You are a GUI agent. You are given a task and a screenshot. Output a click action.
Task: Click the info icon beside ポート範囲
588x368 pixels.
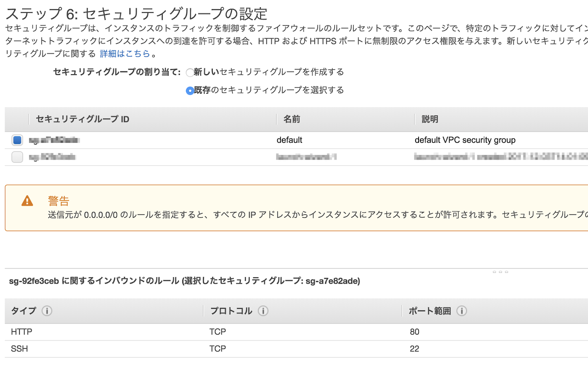click(461, 311)
